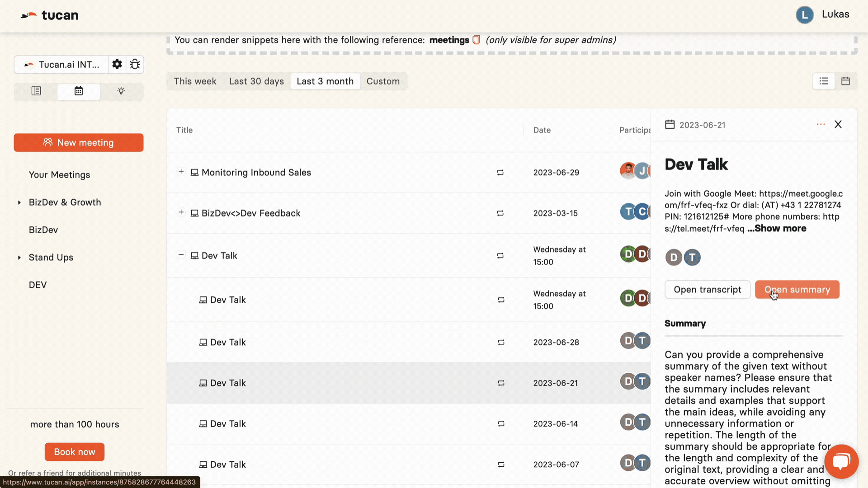The image size is (868, 488).
Task: Click recurrence icon on Monitoring Inbound Sales
Action: click(x=500, y=173)
